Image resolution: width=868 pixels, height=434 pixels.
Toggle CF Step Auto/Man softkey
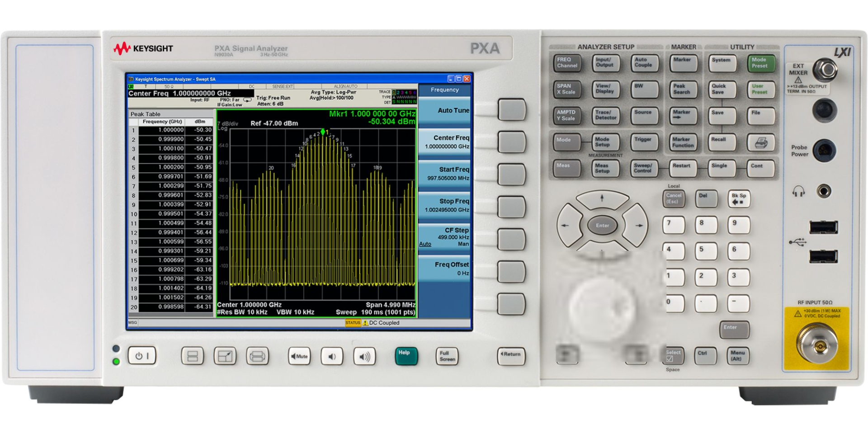tap(444, 237)
